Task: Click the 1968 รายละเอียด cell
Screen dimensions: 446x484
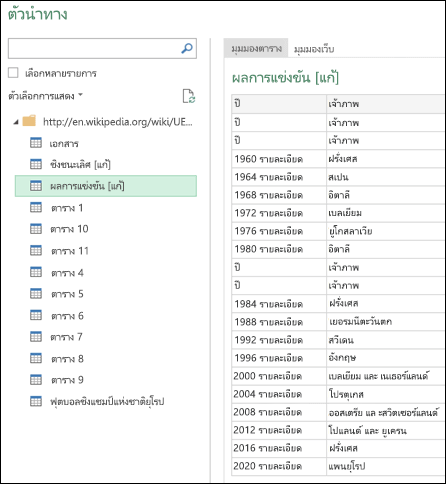Action: click(x=279, y=195)
